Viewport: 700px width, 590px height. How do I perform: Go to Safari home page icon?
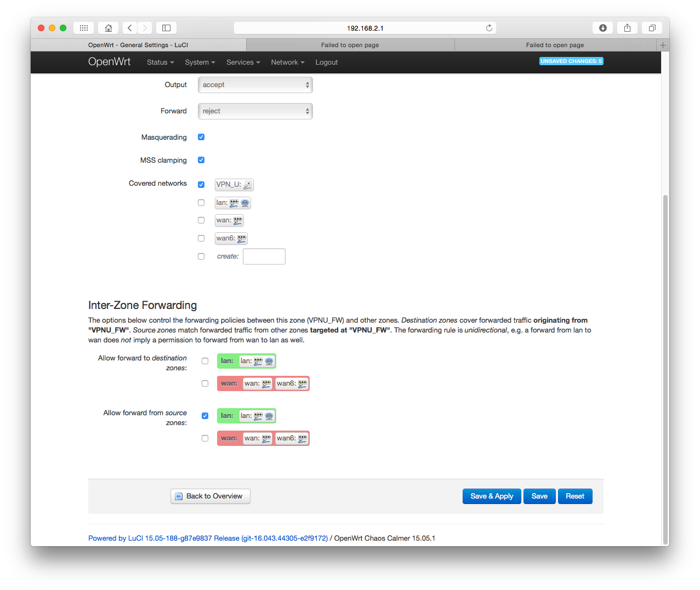pyautogui.click(x=109, y=28)
